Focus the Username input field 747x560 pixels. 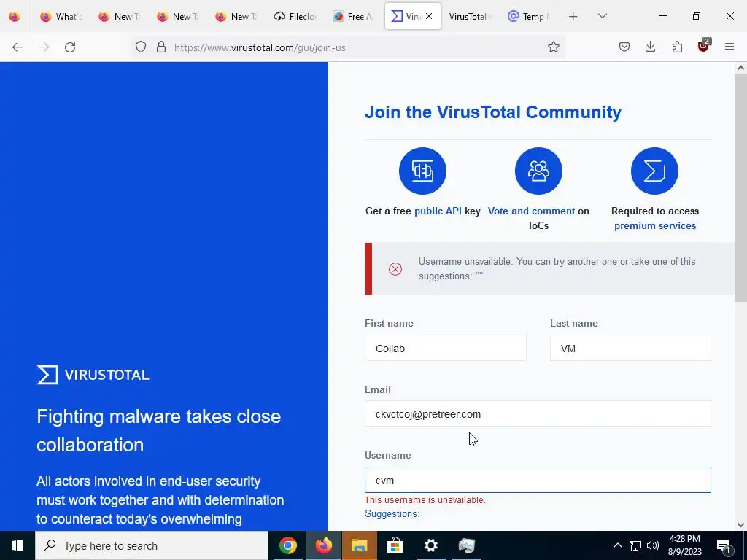click(538, 480)
